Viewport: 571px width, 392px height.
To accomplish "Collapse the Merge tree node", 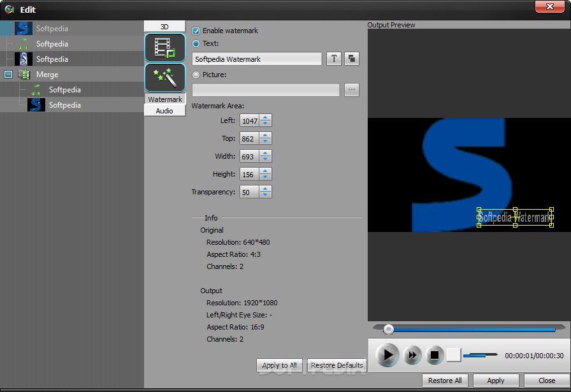I will tap(8, 75).
